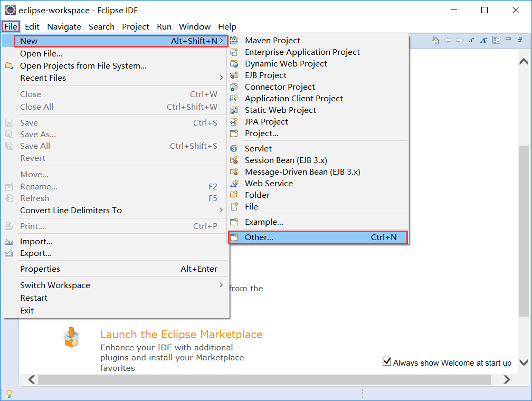Click the Enterprise Application Project icon
The image size is (532, 401).
click(x=234, y=52)
